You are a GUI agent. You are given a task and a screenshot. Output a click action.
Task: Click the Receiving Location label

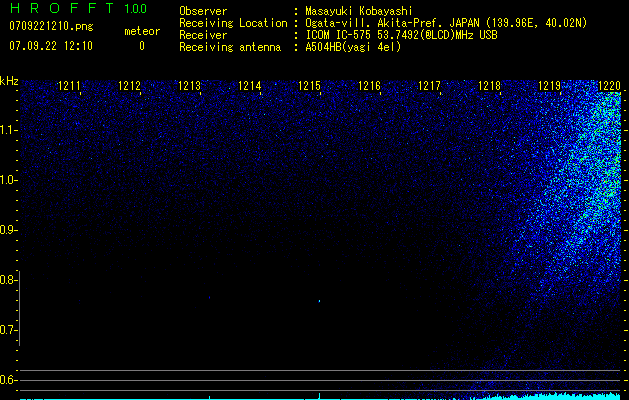pyautogui.click(x=233, y=23)
